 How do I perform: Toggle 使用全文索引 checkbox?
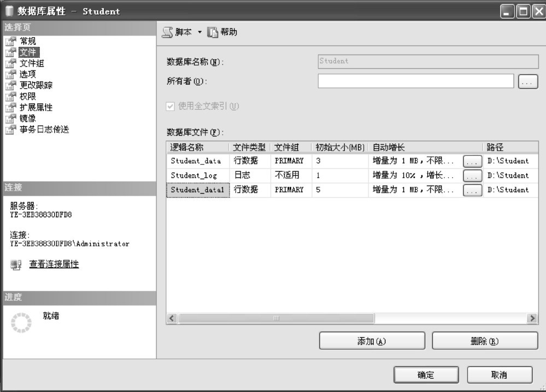[x=171, y=106]
